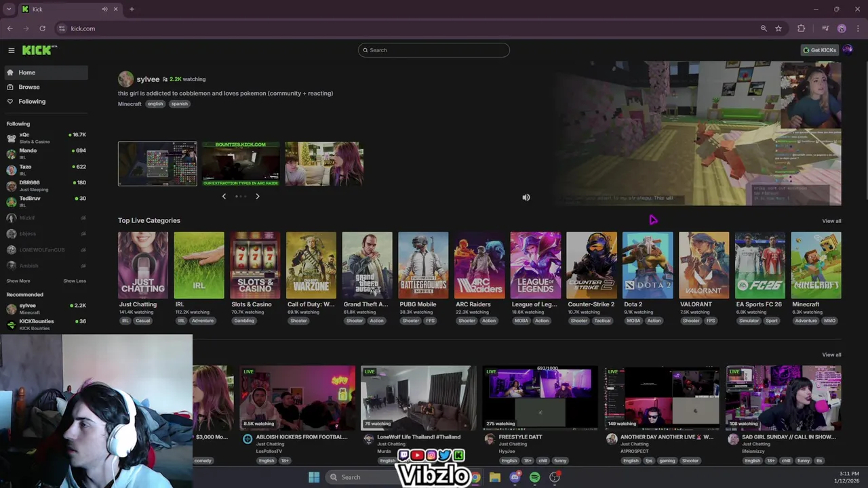The image size is (868, 488).
Task: Open the Chrome three-dot menu
Action: [x=859, y=28]
